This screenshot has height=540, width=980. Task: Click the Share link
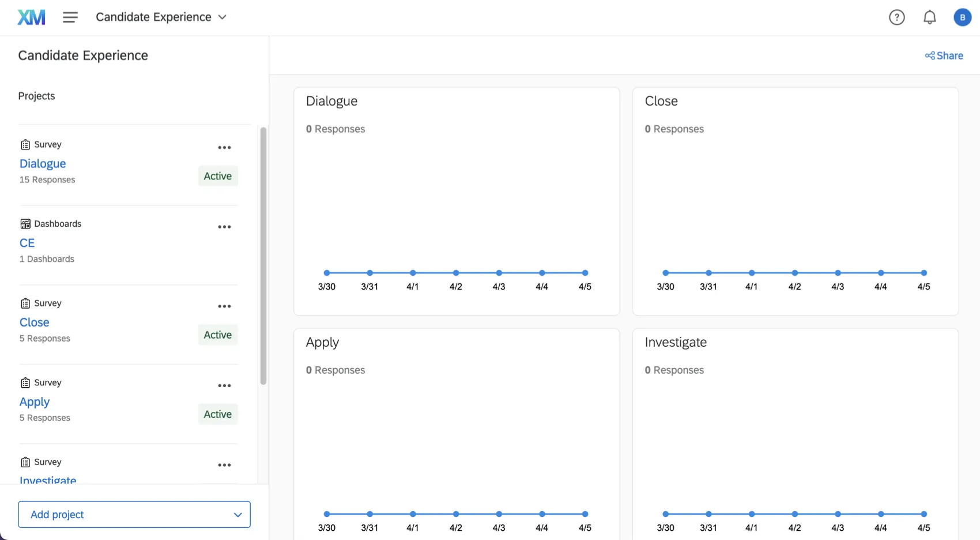click(x=944, y=55)
